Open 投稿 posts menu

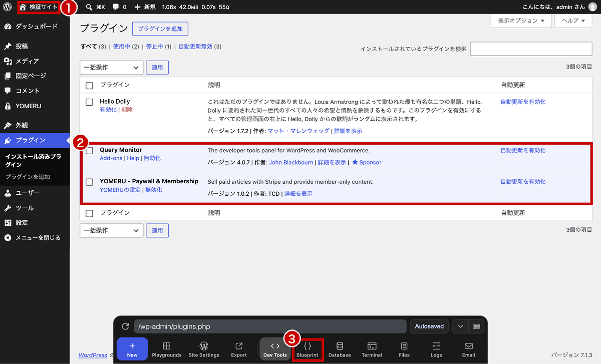(35, 46)
